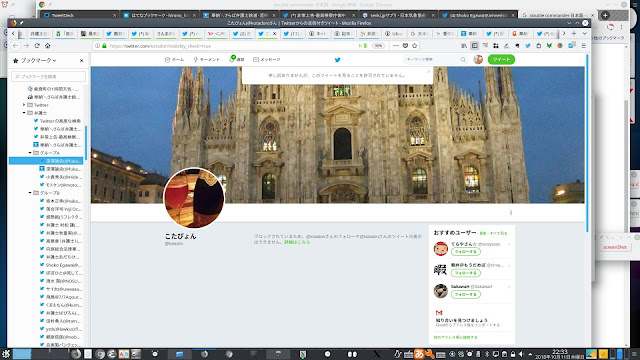
Task: Open a new Firefox tab with plus
Action: [x=574, y=33]
